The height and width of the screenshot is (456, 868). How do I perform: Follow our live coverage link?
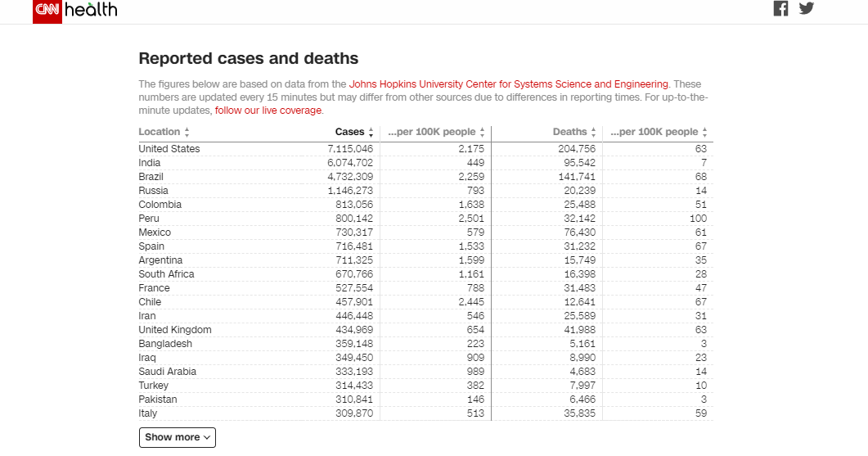(268, 111)
